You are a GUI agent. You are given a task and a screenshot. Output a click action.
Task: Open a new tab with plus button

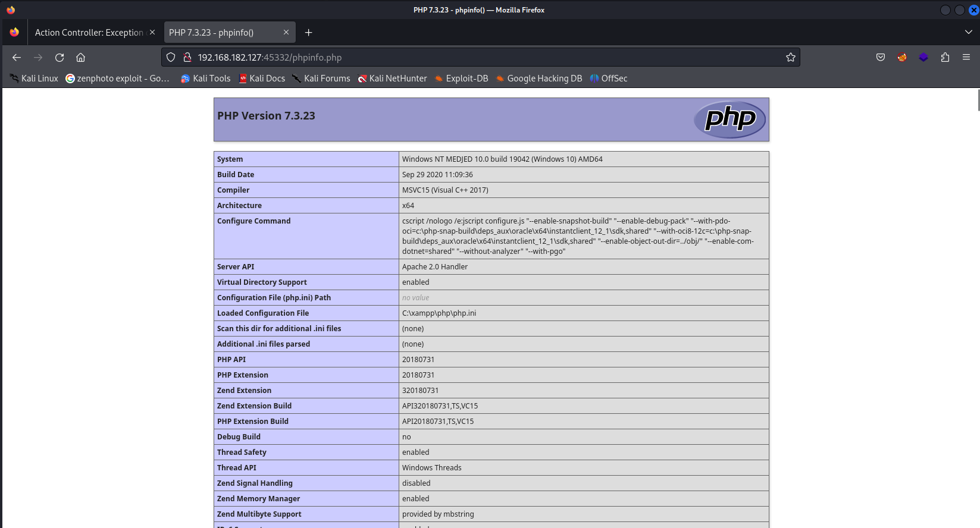tap(308, 33)
